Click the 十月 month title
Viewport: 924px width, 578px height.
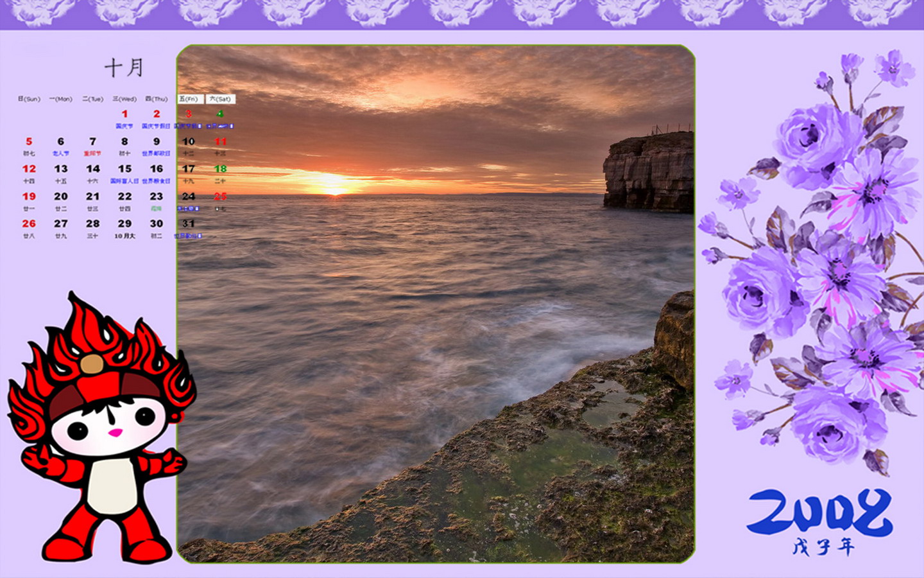point(124,67)
